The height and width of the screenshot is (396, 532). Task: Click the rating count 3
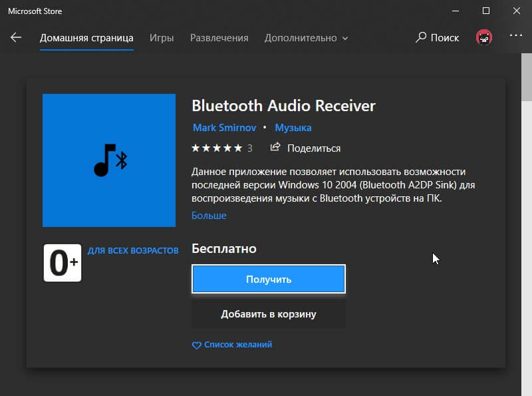point(250,148)
